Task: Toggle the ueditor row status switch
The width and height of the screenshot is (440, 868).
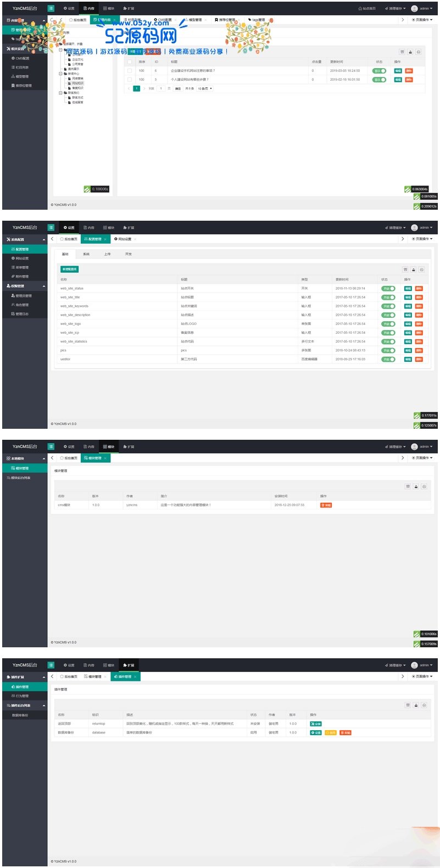Action: point(388,359)
